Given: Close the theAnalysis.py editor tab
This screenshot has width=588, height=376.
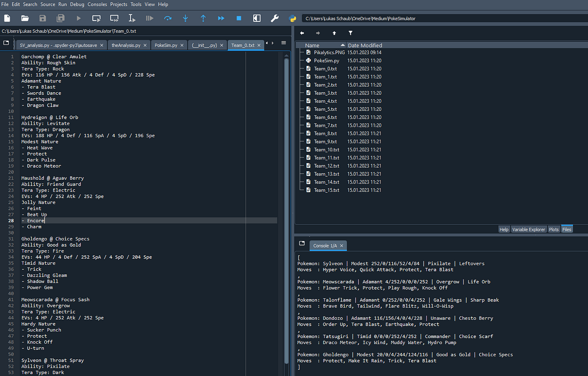Looking at the screenshot, I should click(145, 45).
